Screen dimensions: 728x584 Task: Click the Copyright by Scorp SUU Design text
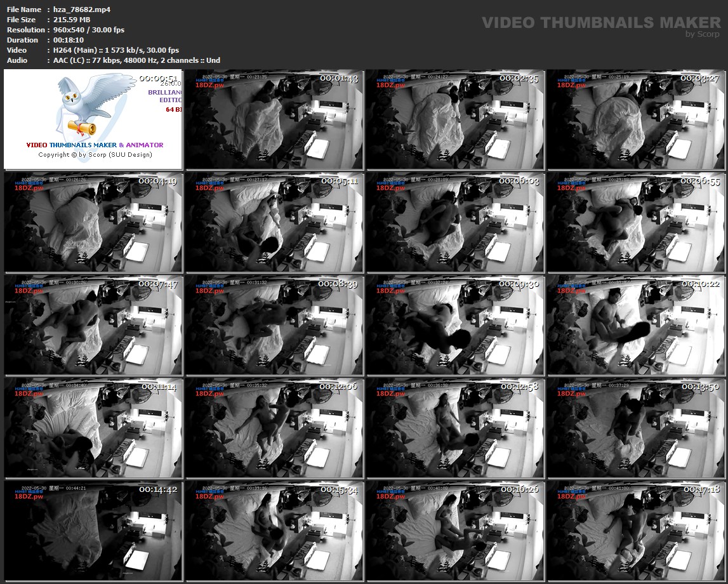pos(95,154)
